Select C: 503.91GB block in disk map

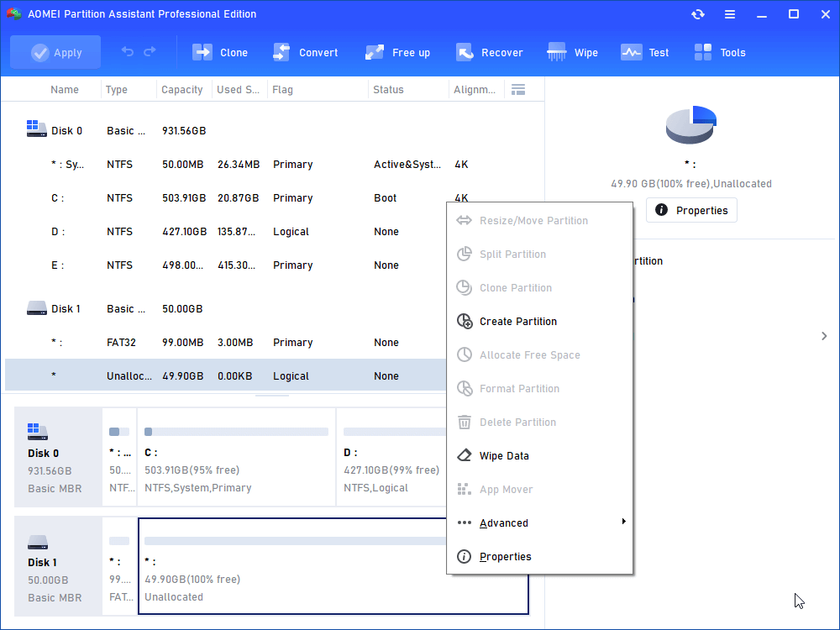click(236, 457)
